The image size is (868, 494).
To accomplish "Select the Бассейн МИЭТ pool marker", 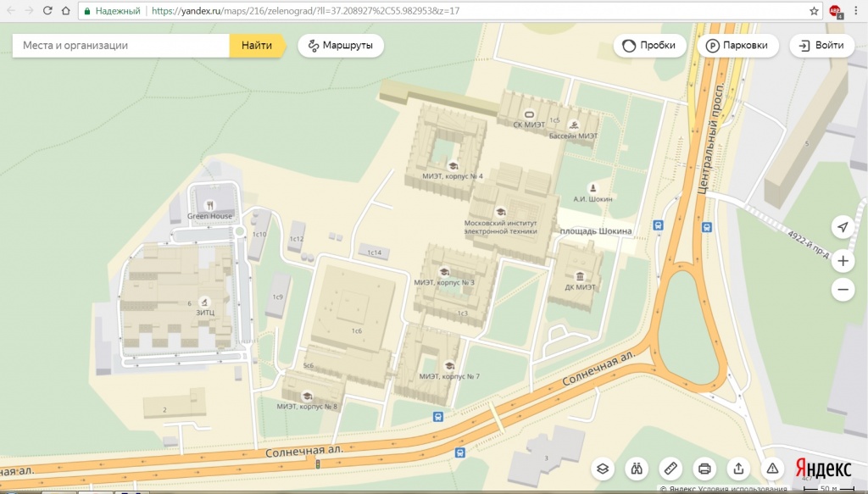I will [x=574, y=125].
